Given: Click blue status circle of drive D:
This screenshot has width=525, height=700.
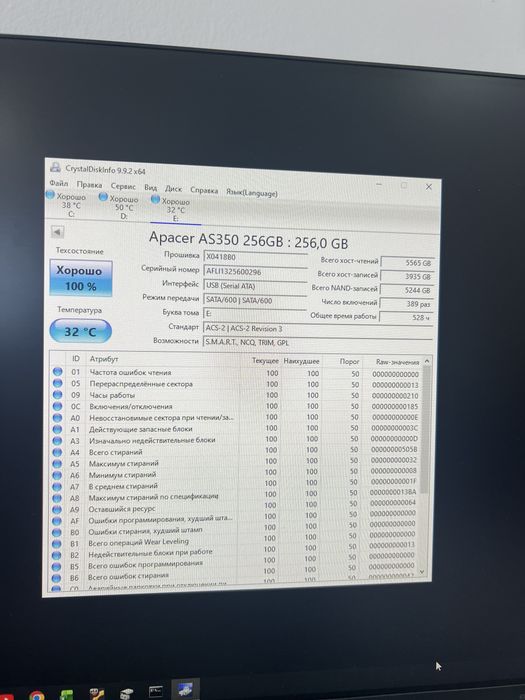Looking at the screenshot, I should (103, 196).
